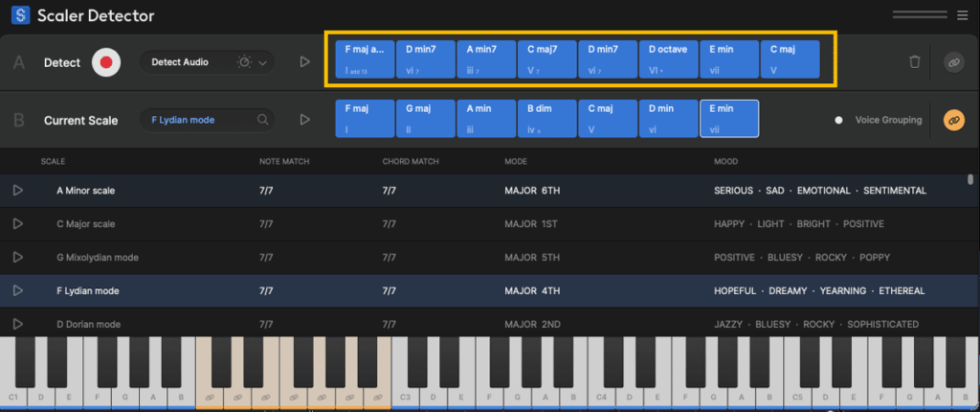Play the detected chords in row A
The width and height of the screenshot is (980, 412).
304,62
